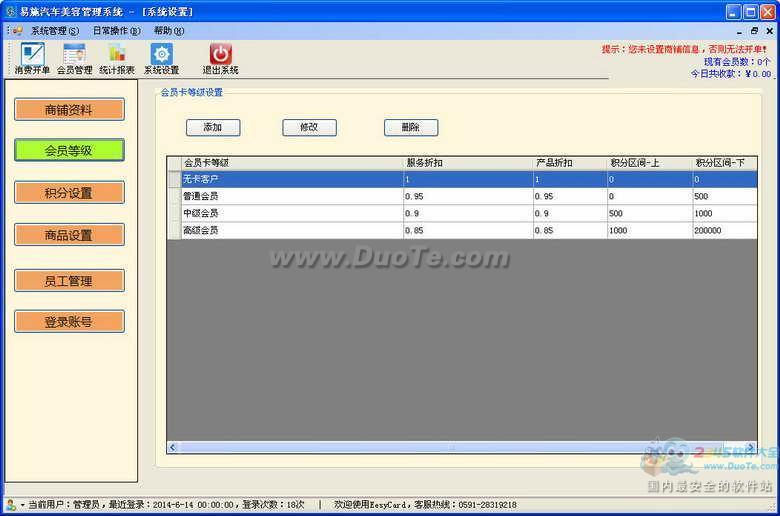
Task: Click the app icon in the title bar
Action: 11,11
